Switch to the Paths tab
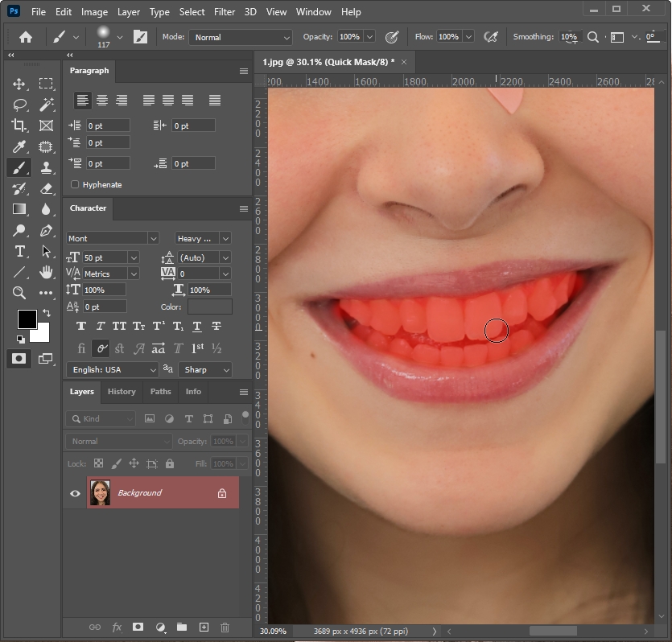The height and width of the screenshot is (642, 672). tap(160, 392)
